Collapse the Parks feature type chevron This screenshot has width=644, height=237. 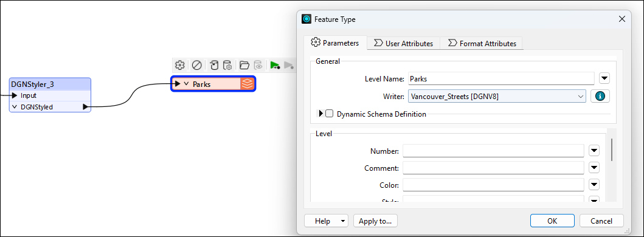pyautogui.click(x=186, y=84)
